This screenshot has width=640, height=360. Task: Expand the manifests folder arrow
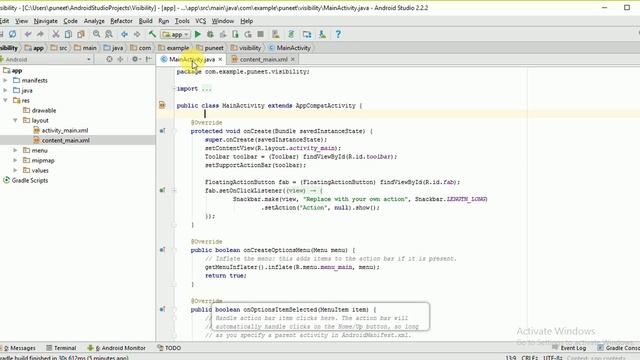[5, 80]
